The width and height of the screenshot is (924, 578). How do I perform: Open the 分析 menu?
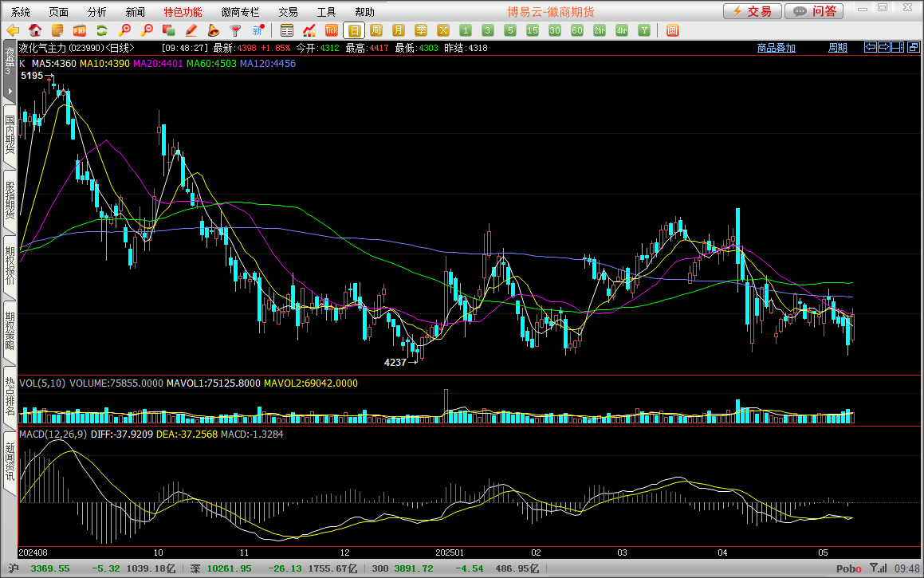click(96, 12)
